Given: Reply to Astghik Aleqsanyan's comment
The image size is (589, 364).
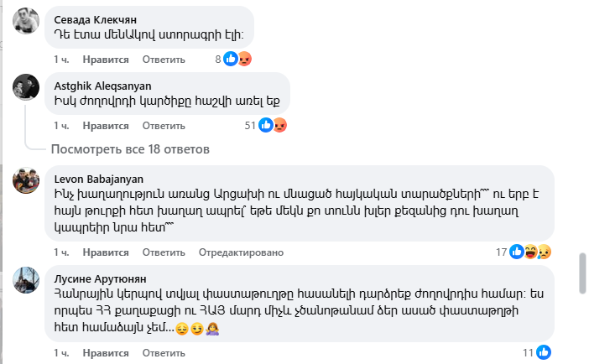Looking at the screenshot, I should (163, 125).
